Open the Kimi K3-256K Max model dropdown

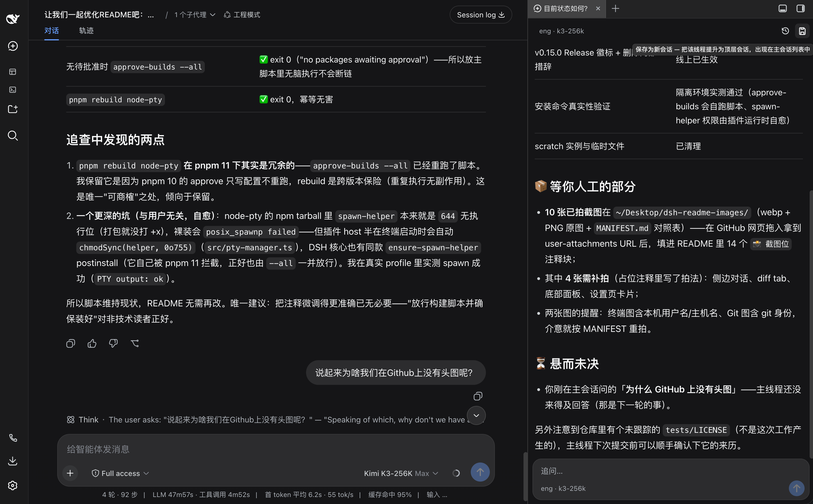click(401, 473)
